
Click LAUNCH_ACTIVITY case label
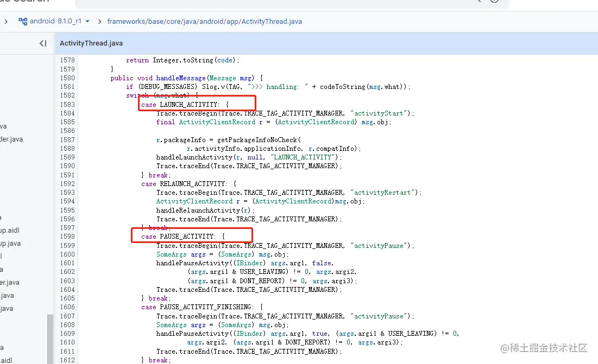coord(189,104)
